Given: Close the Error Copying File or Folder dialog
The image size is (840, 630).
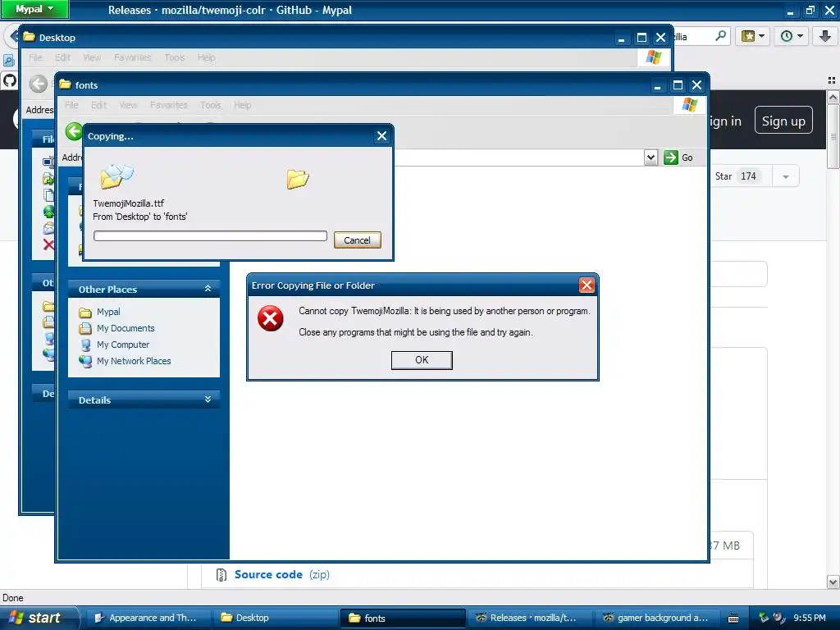Looking at the screenshot, I should 587,285.
